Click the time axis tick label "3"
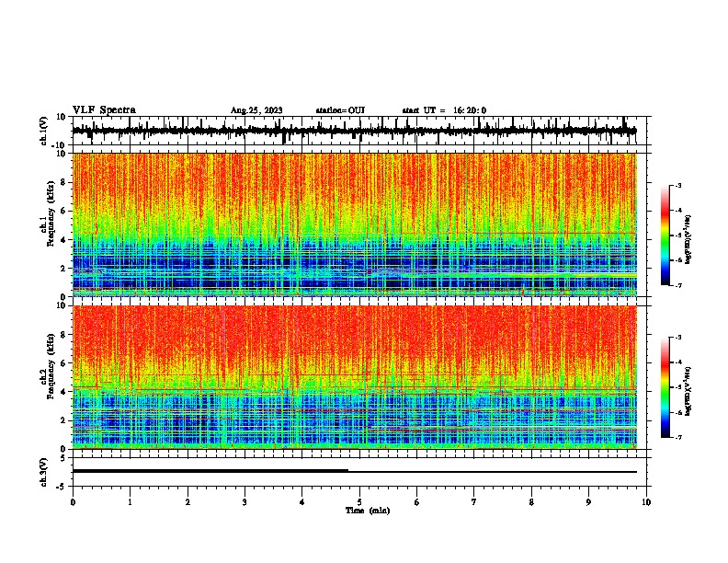The image size is (728, 563). [x=245, y=502]
